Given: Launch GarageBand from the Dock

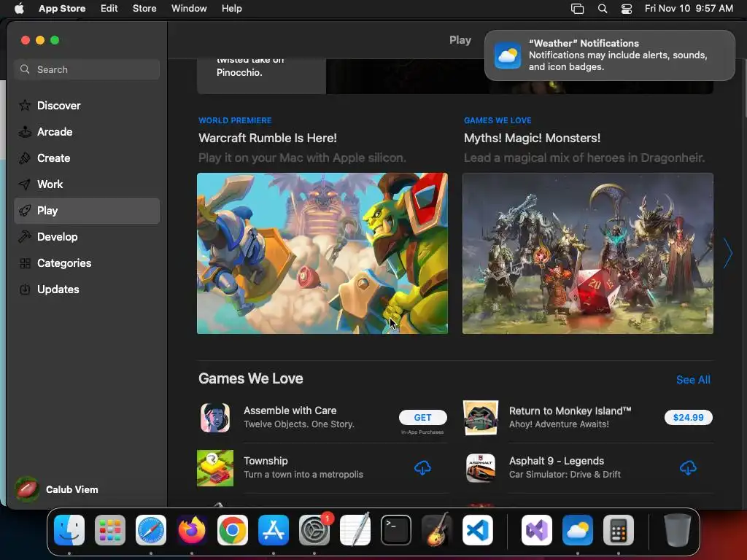Looking at the screenshot, I should tap(437, 529).
